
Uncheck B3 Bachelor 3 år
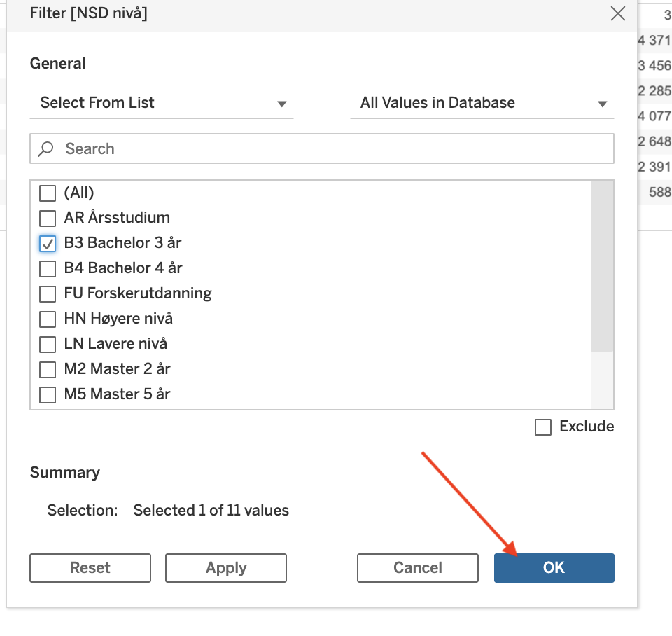click(x=48, y=243)
